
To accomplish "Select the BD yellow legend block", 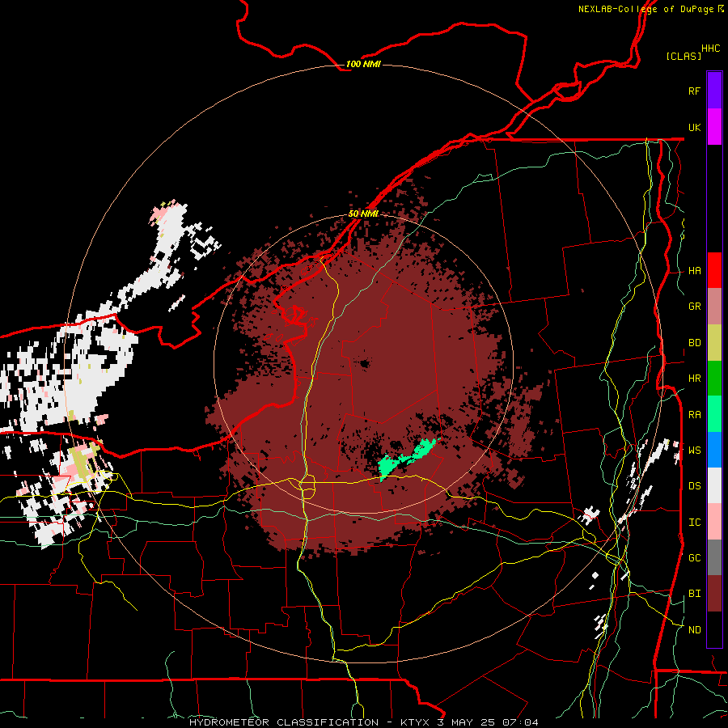I will (x=714, y=342).
